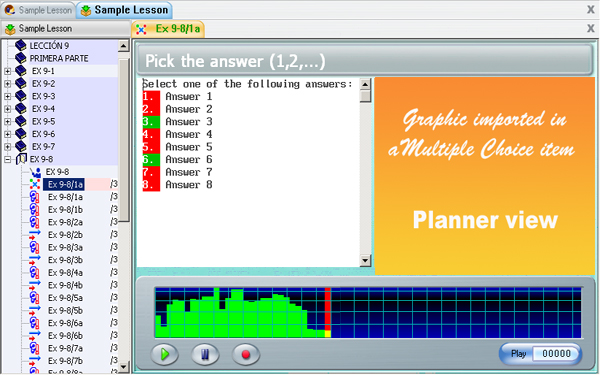Expand the EX 9-5 tree node
This screenshot has width=600, height=375.
point(7,122)
